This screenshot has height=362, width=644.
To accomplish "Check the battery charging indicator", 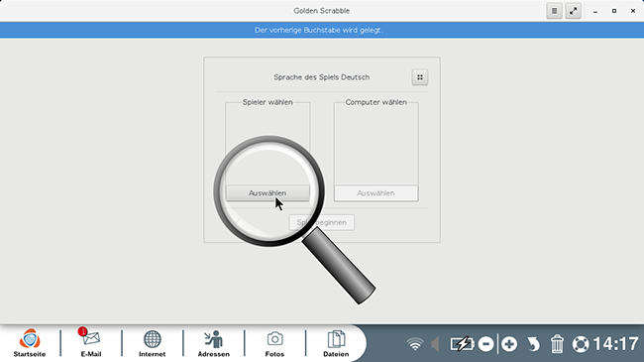I will click(462, 344).
